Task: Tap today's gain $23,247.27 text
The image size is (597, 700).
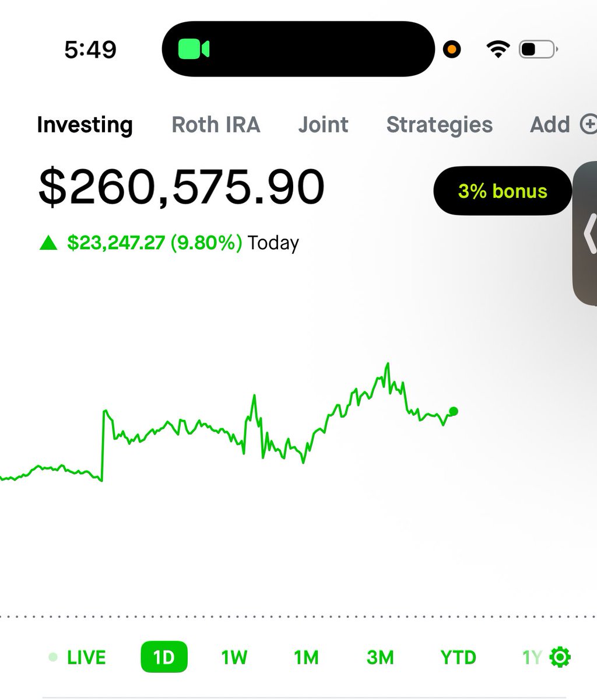Action: coord(116,243)
